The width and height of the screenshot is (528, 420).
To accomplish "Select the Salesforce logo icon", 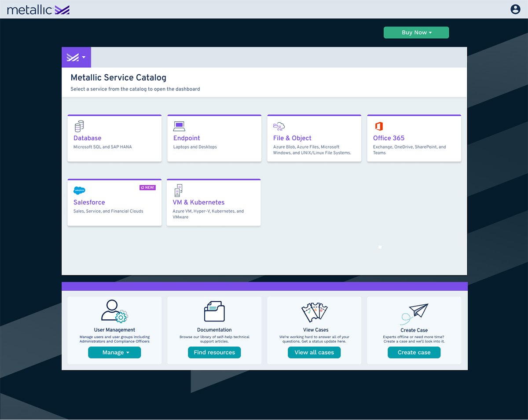I will point(79,190).
